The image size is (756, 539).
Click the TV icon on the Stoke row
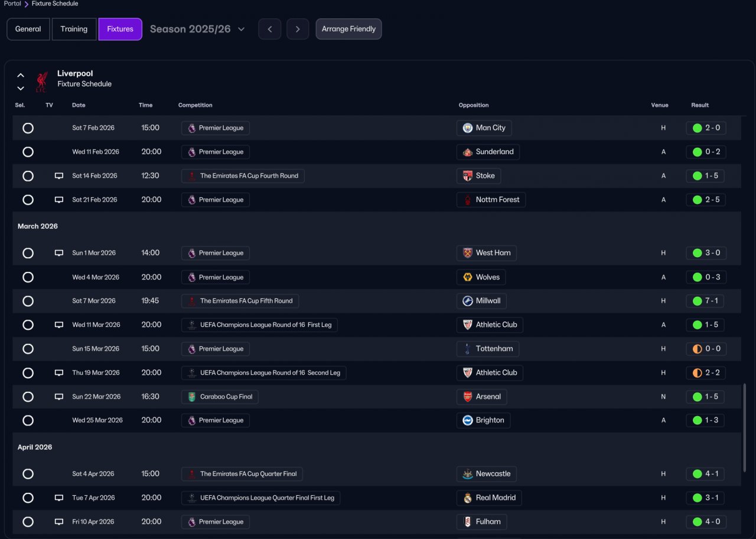59,176
